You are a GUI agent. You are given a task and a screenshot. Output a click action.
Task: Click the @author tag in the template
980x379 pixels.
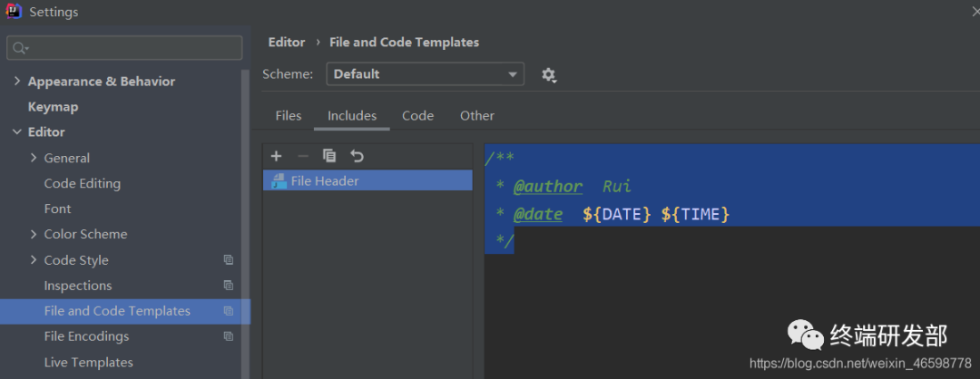click(x=547, y=186)
